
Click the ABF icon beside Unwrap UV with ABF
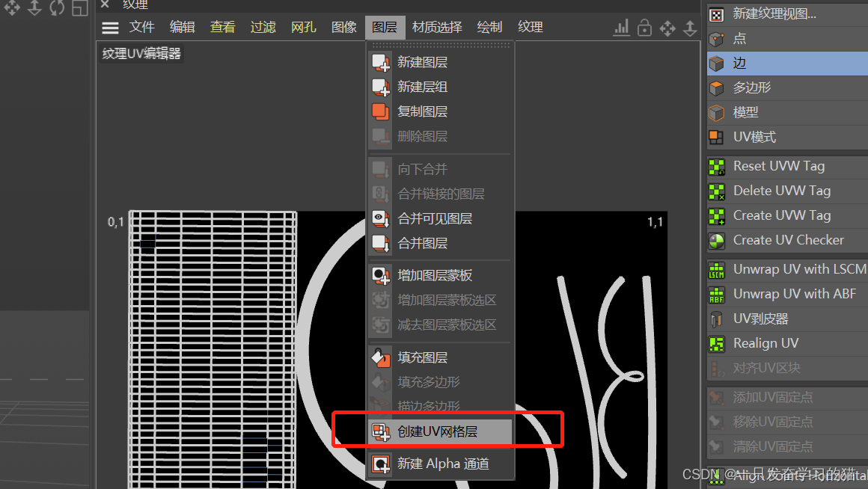point(716,295)
